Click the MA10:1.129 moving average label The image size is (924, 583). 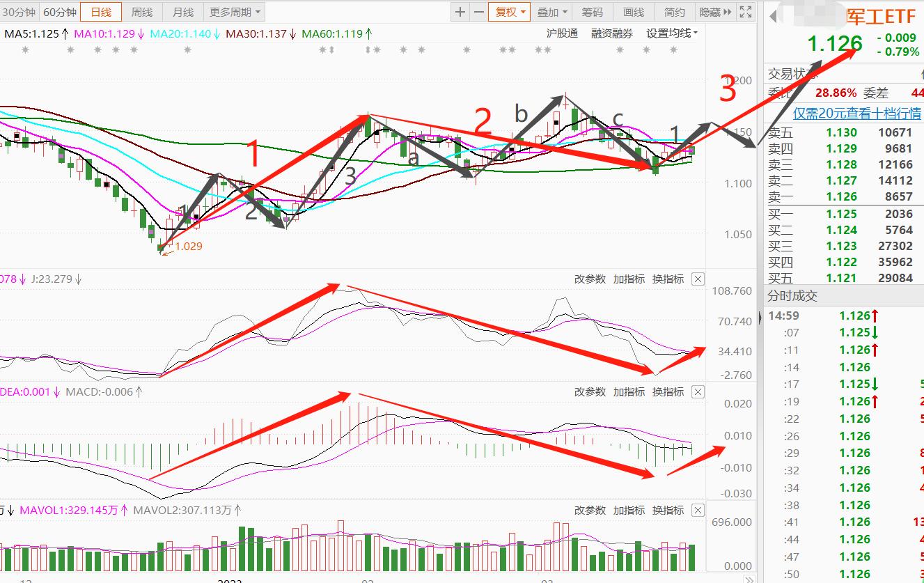click(x=109, y=33)
